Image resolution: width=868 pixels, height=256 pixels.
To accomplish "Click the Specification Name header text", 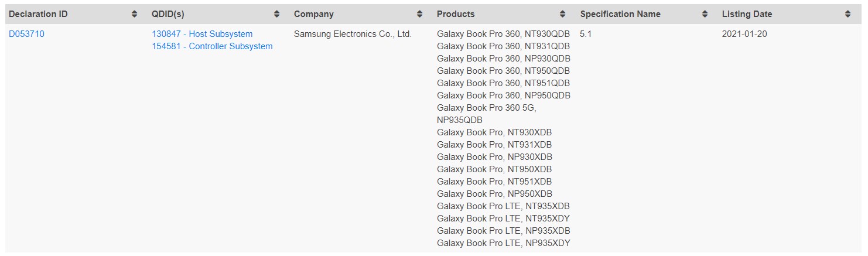I will (620, 14).
